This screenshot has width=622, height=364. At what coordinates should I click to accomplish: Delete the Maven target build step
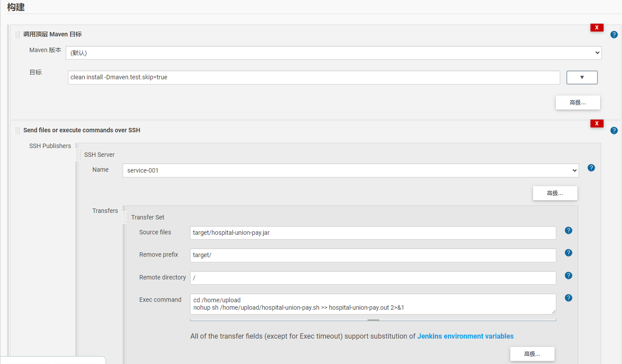pos(597,28)
